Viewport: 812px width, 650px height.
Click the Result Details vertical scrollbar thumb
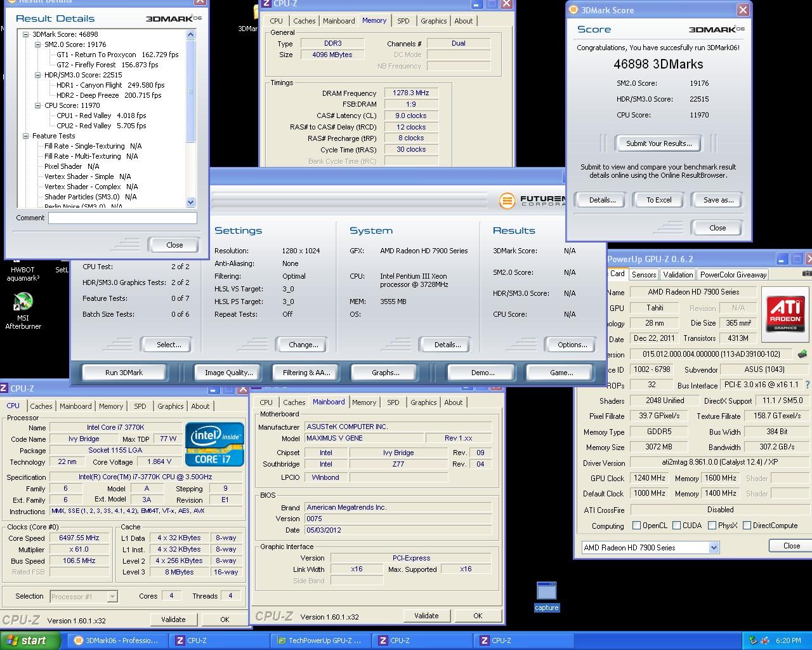click(190, 93)
